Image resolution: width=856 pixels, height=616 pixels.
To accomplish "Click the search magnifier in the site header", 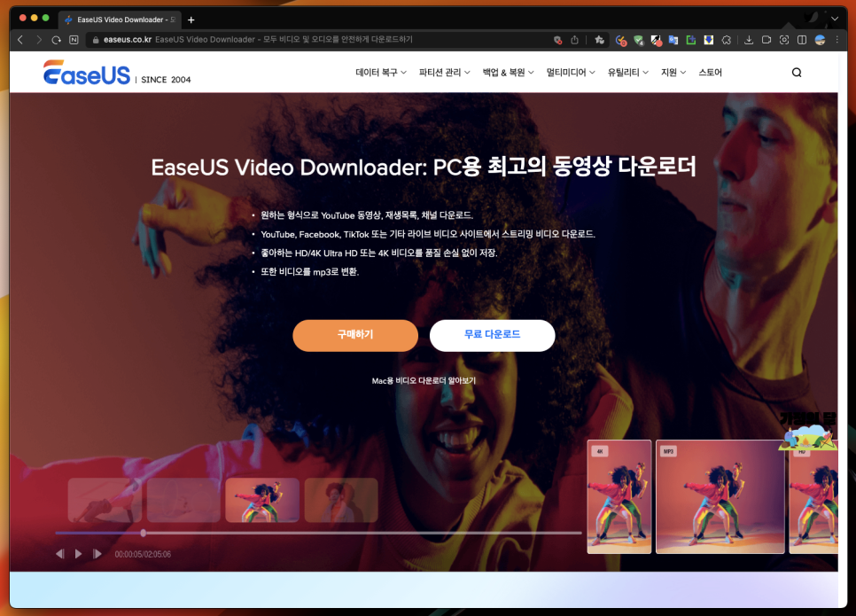I will tap(797, 73).
